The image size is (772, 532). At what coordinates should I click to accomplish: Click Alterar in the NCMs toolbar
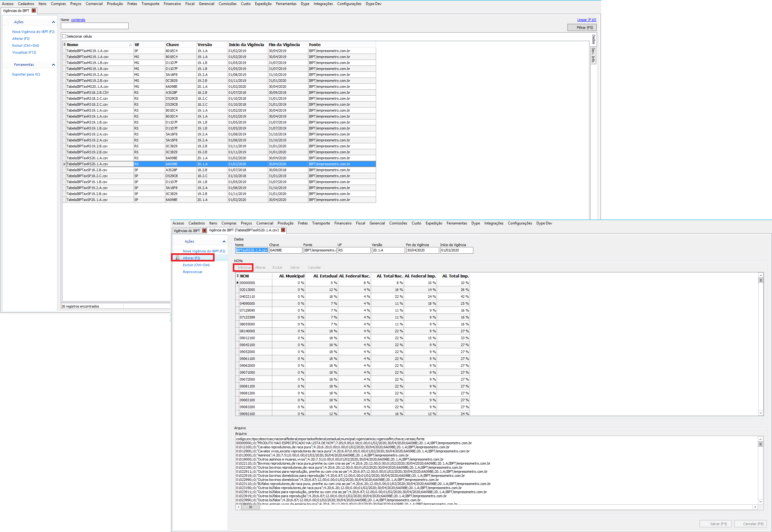tap(260, 267)
